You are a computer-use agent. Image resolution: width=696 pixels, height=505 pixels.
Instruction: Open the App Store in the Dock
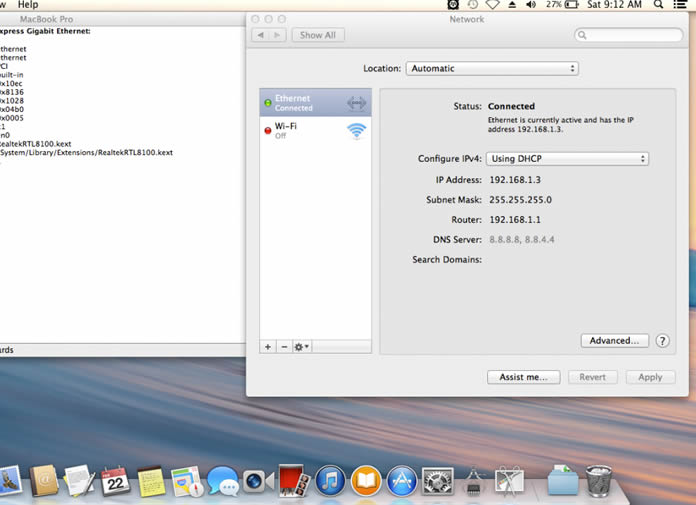click(401, 481)
